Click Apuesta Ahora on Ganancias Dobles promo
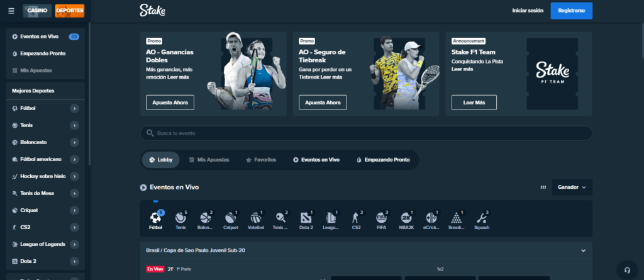This screenshot has width=644, height=280. click(x=170, y=103)
